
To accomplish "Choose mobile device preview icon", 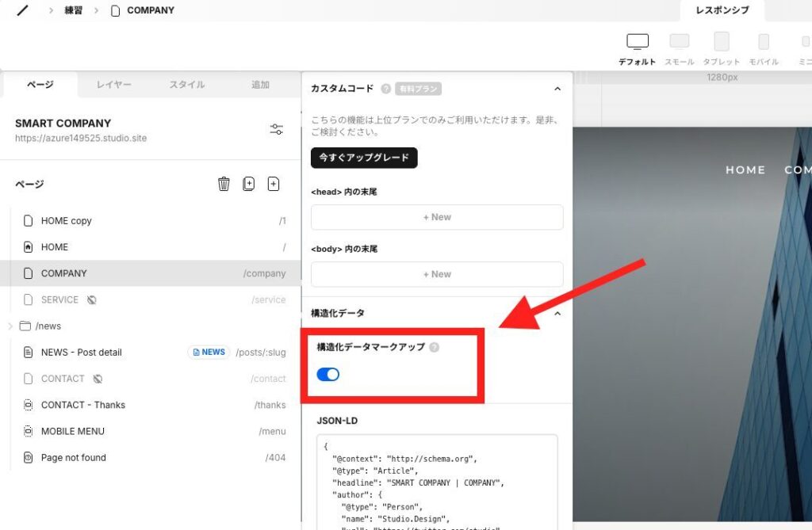I will (x=763, y=42).
